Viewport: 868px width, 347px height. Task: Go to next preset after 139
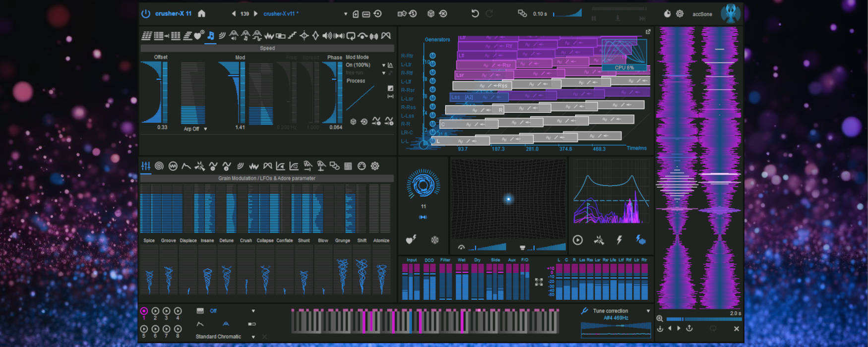click(256, 14)
